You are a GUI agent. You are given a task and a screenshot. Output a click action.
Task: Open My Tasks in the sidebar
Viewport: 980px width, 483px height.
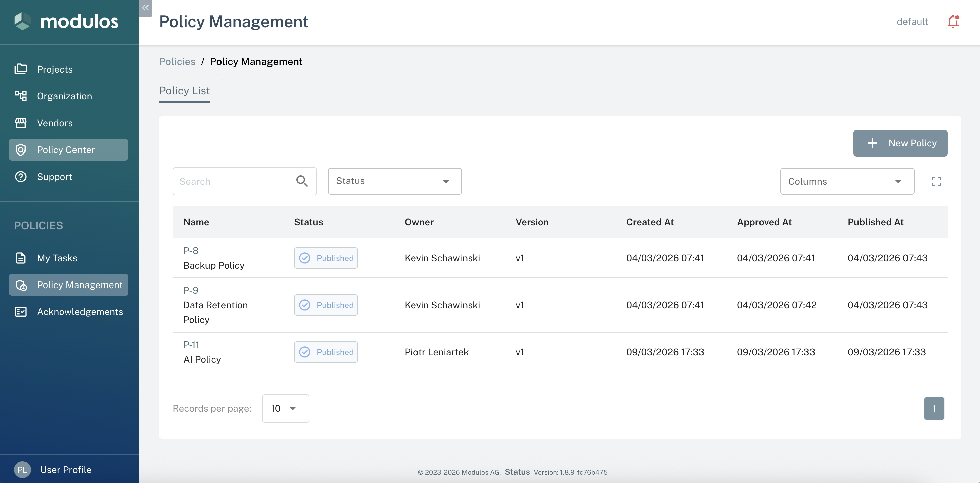[x=57, y=258]
